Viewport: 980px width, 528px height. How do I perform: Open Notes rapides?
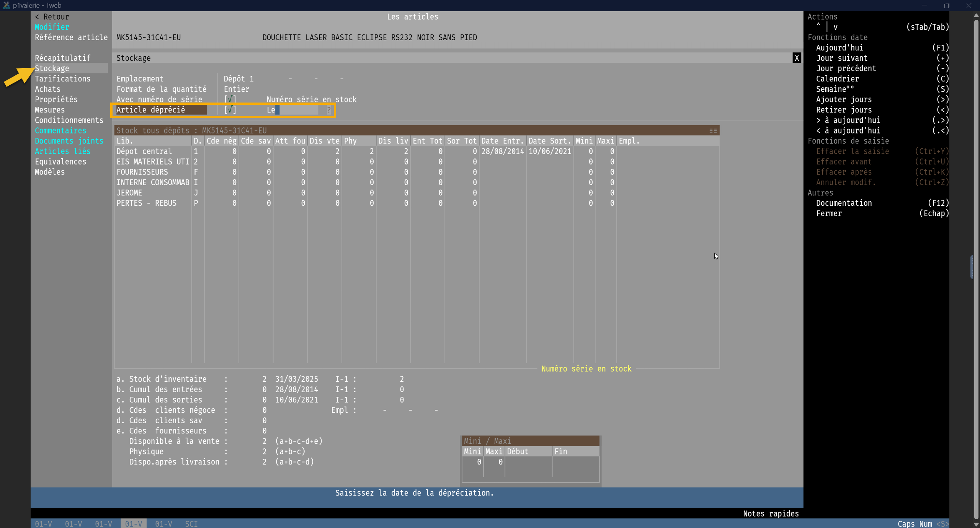pos(771,513)
